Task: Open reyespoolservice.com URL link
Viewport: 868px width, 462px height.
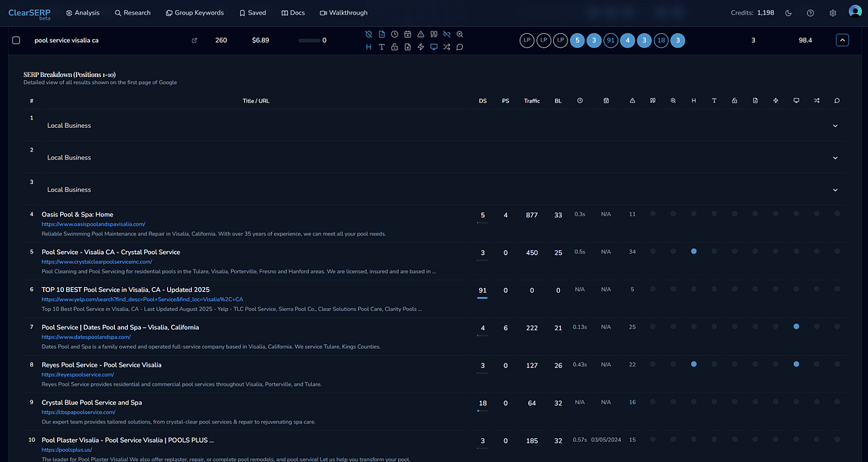Action: pyautogui.click(x=78, y=374)
